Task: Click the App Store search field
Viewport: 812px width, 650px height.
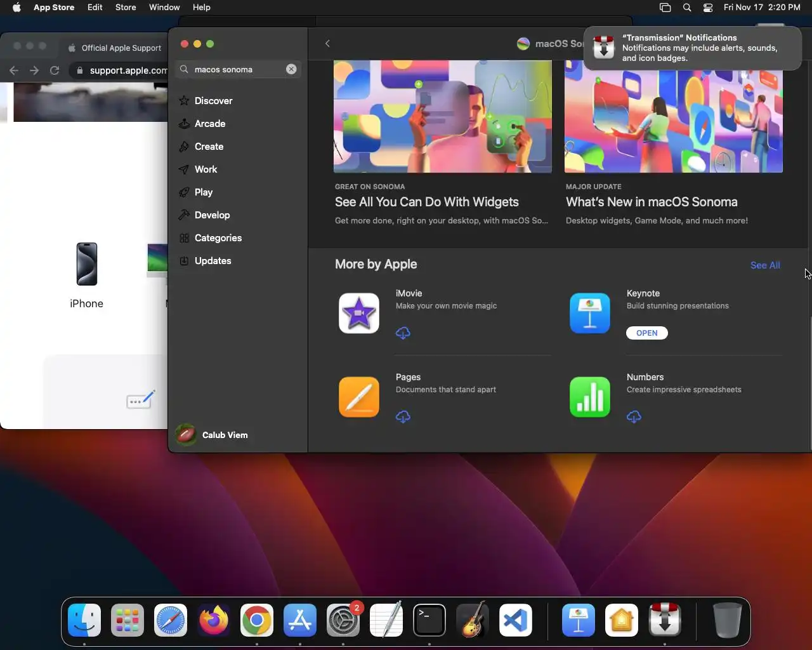Action: (238, 69)
